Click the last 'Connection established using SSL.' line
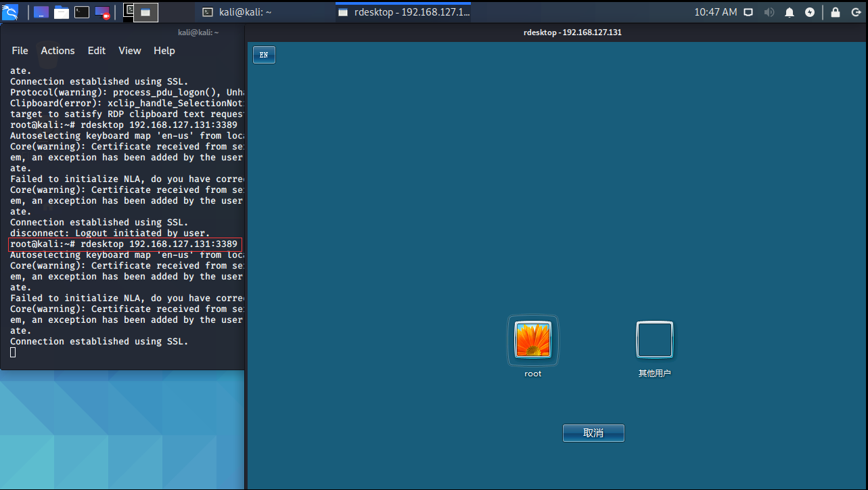Screen dimensions: 868x490 click(99, 342)
